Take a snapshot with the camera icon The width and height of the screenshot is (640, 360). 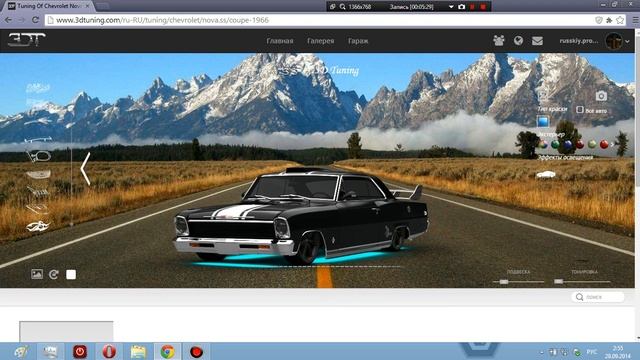pos(601,96)
